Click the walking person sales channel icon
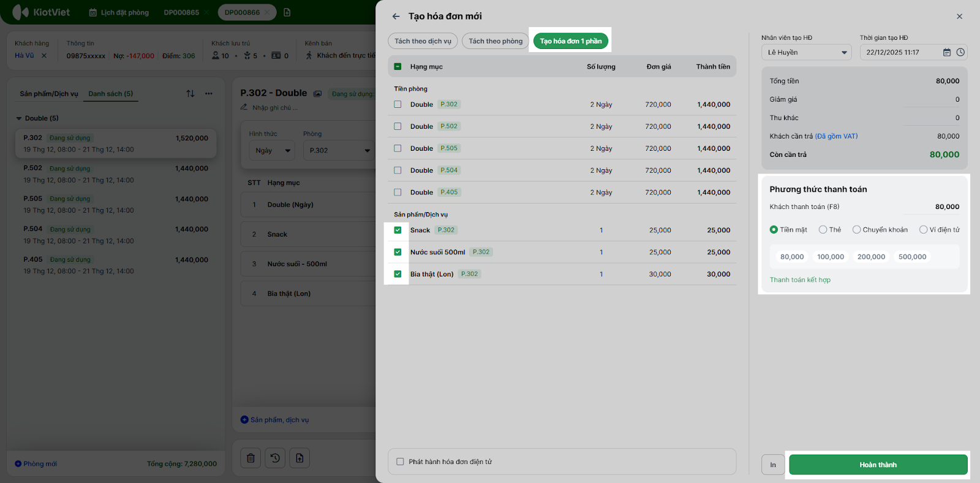This screenshot has height=483, width=980. click(x=309, y=56)
